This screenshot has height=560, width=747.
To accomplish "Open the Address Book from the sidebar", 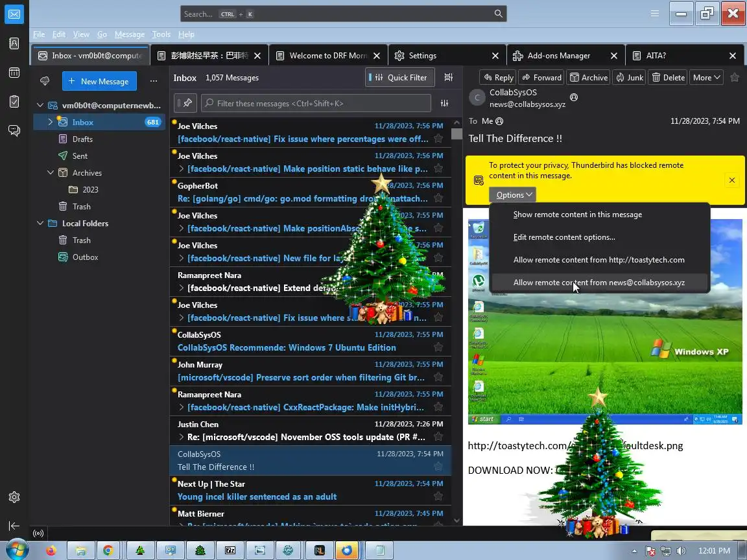I will [14, 43].
